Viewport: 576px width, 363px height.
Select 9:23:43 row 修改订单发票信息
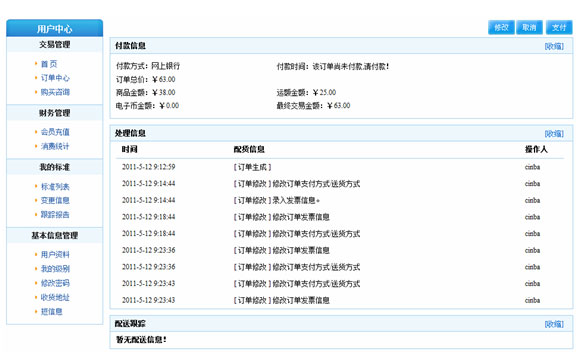coord(281,301)
